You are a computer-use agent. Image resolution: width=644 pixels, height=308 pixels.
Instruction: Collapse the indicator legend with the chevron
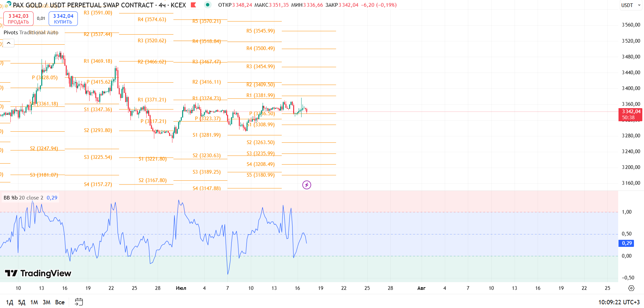click(8, 43)
